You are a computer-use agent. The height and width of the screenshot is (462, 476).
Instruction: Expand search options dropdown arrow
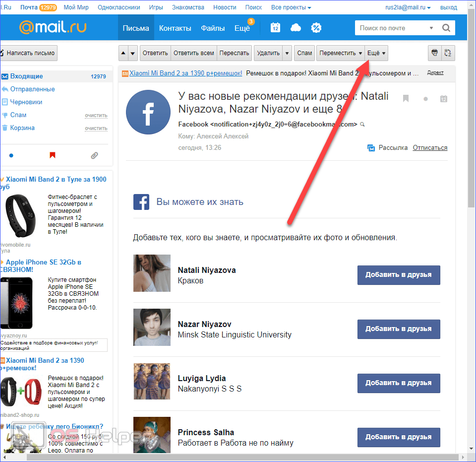tap(431, 28)
